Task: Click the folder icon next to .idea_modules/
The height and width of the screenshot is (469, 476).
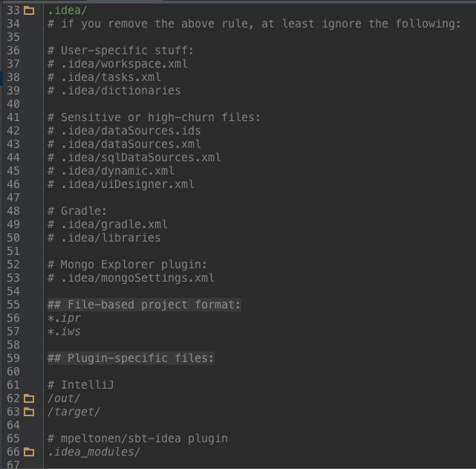Action: (x=29, y=452)
